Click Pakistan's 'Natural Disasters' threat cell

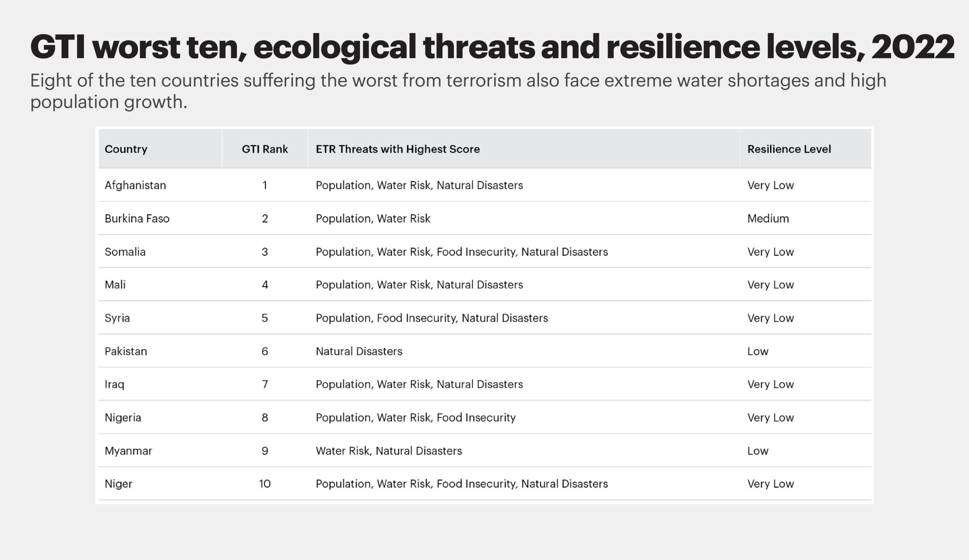pyautogui.click(x=359, y=351)
